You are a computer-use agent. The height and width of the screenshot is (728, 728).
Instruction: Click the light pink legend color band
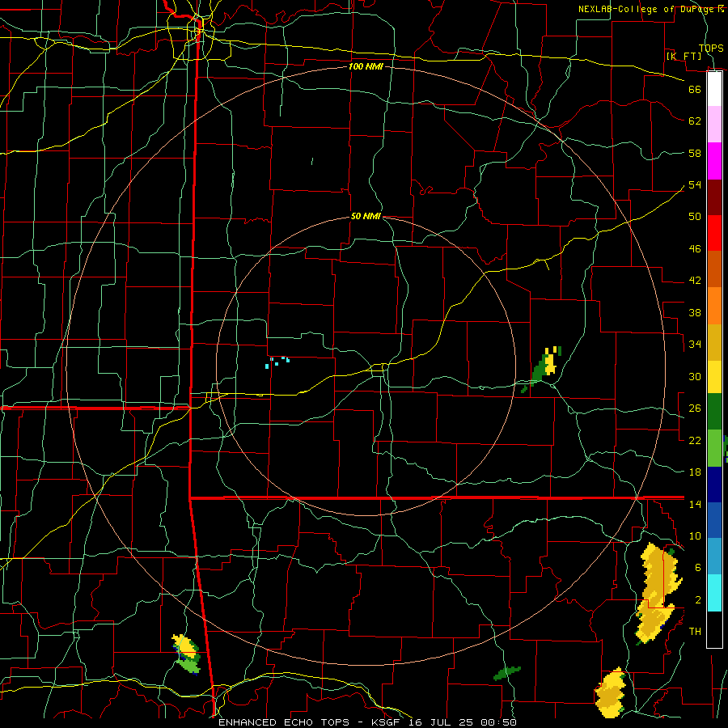[714, 125]
